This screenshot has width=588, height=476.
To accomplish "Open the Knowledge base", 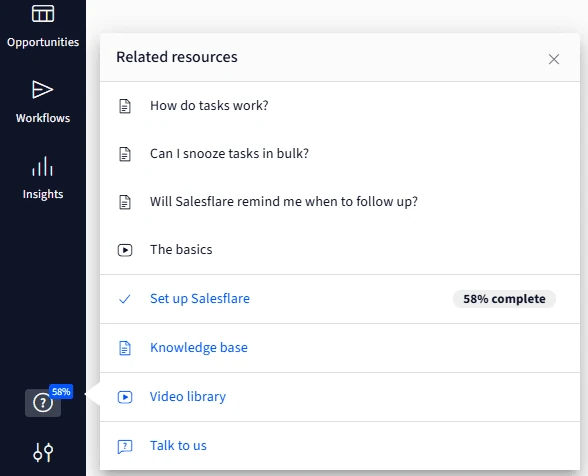I will point(199,348).
